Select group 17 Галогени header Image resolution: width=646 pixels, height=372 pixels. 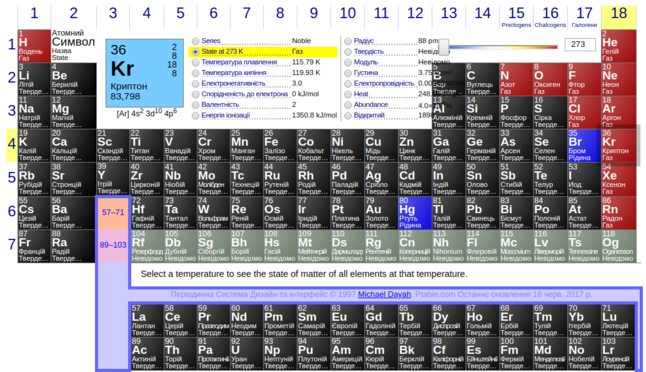pyautogui.click(x=584, y=17)
